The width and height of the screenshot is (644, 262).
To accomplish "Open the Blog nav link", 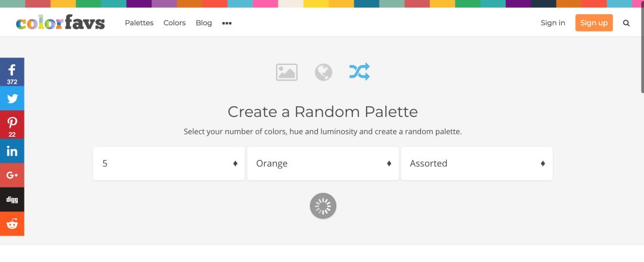I will click(204, 23).
